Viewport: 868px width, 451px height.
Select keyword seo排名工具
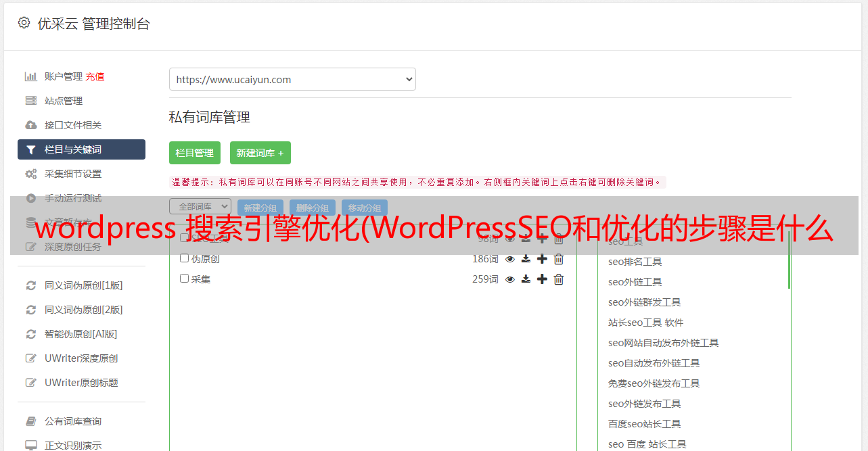[635, 262]
